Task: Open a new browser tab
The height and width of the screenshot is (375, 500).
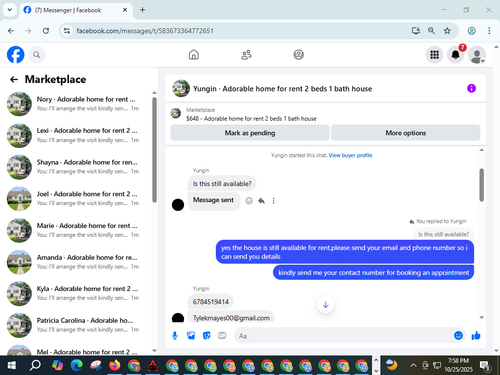Action: 142,10
